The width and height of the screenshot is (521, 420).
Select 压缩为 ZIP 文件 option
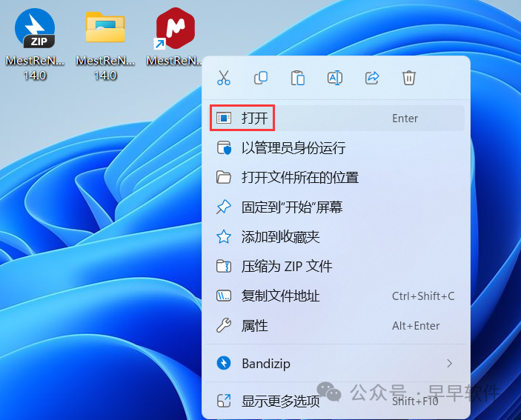286,267
